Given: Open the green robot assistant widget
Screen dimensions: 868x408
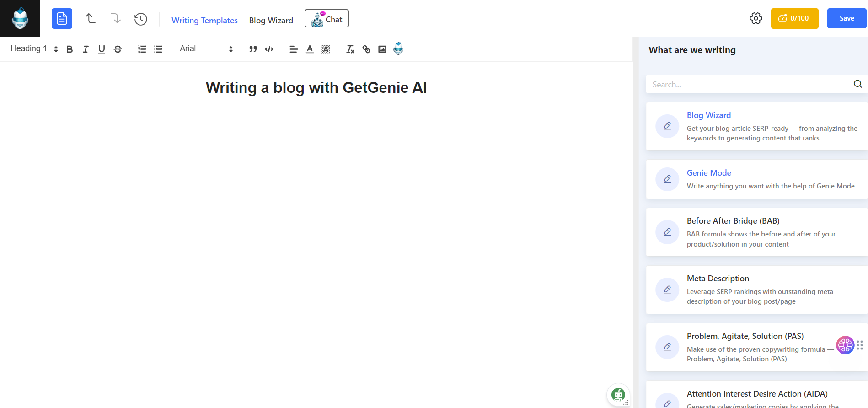Looking at the screenshot, I should 618,394.
